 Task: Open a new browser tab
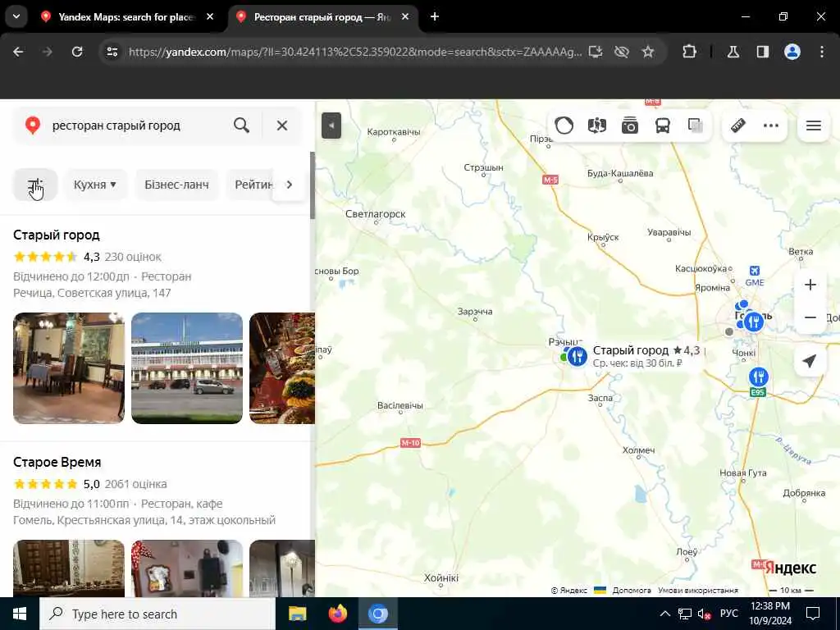(435, 17)
